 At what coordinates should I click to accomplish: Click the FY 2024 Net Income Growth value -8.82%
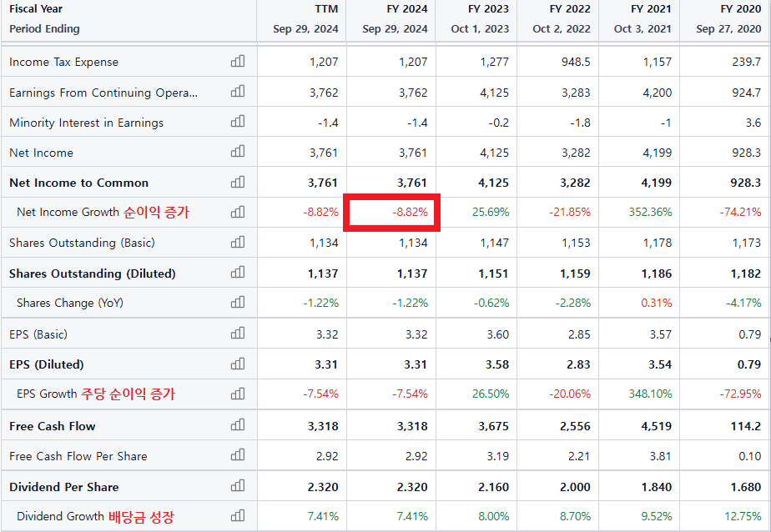[x=410, y=212]
